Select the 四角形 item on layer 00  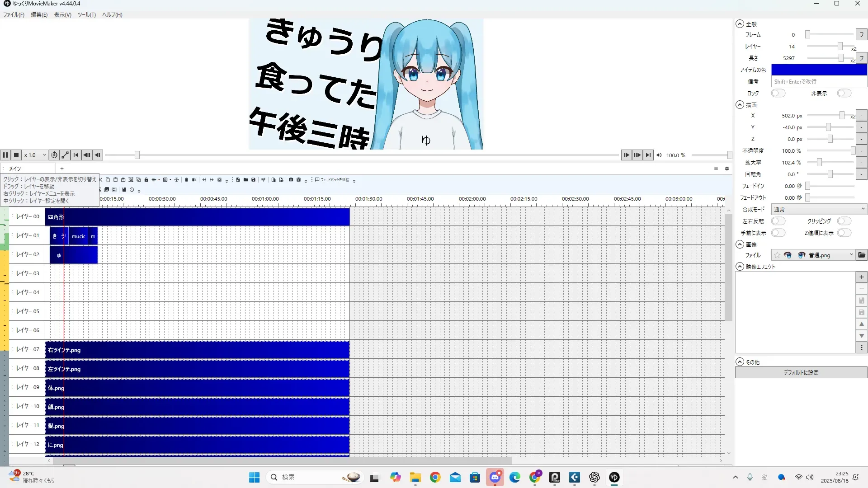197,217
